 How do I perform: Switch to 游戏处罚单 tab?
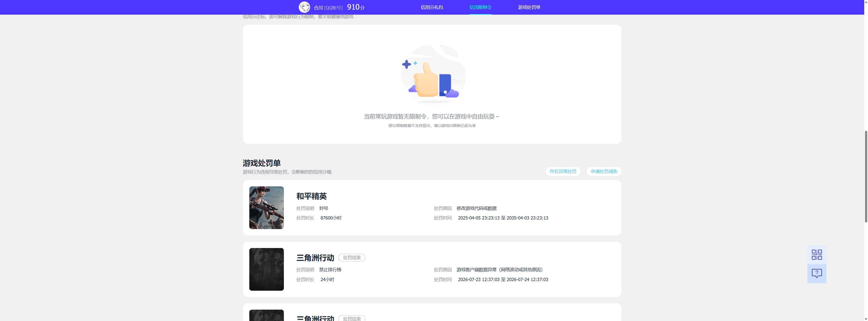pos(529,7)
